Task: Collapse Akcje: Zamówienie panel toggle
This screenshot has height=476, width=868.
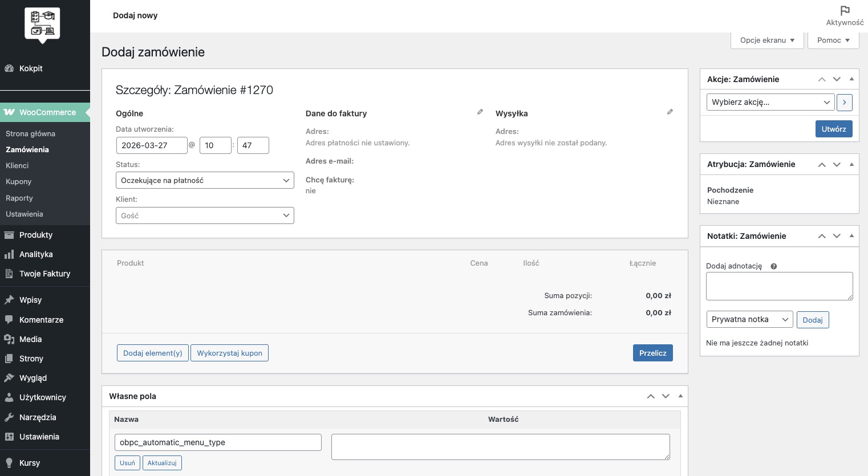Action: [851, 79]
